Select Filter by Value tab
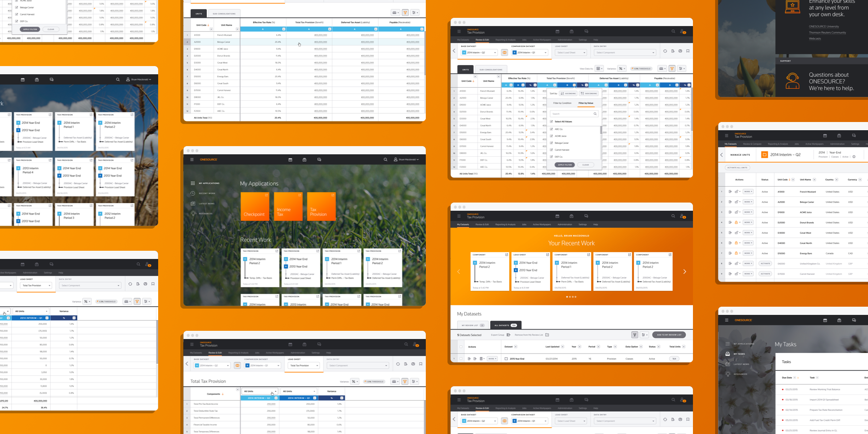This screenshot has height=434, width=868. (586, 103)
